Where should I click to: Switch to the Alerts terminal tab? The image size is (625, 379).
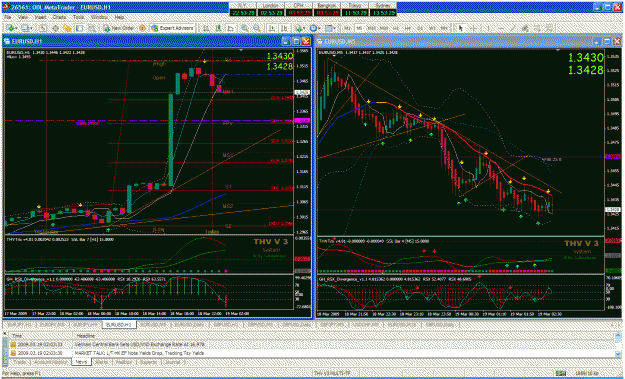102,362
